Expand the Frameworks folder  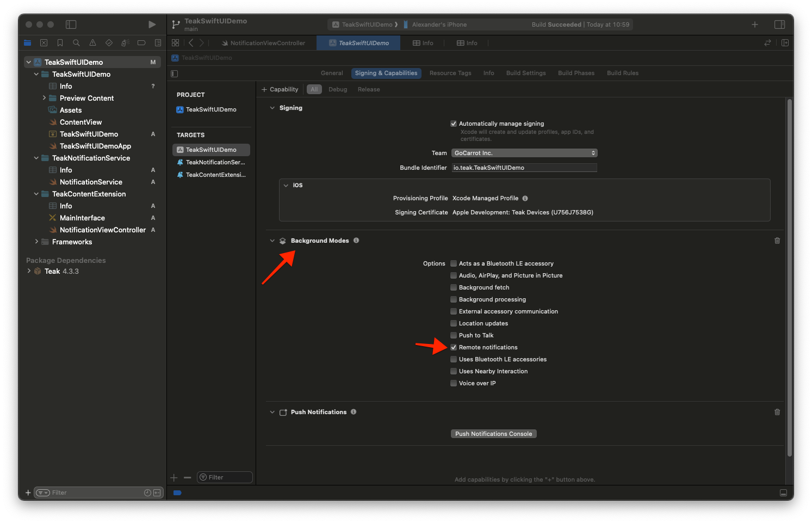(36, 242)
